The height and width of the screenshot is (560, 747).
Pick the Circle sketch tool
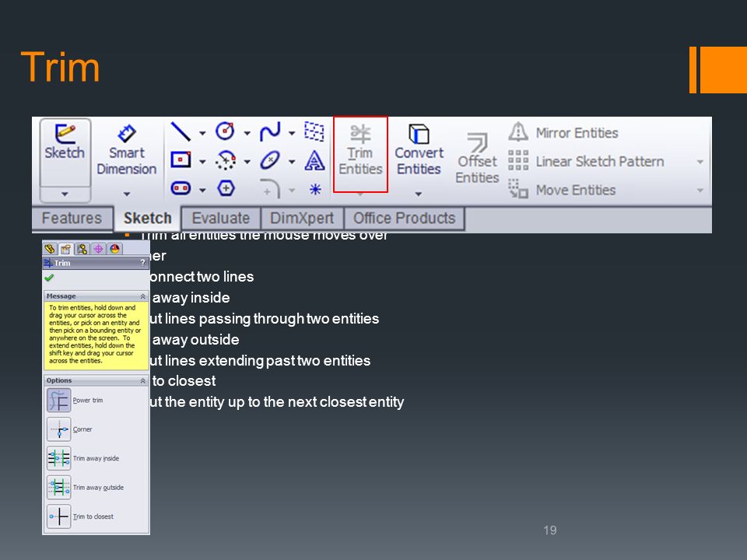(x=225, y=131)
